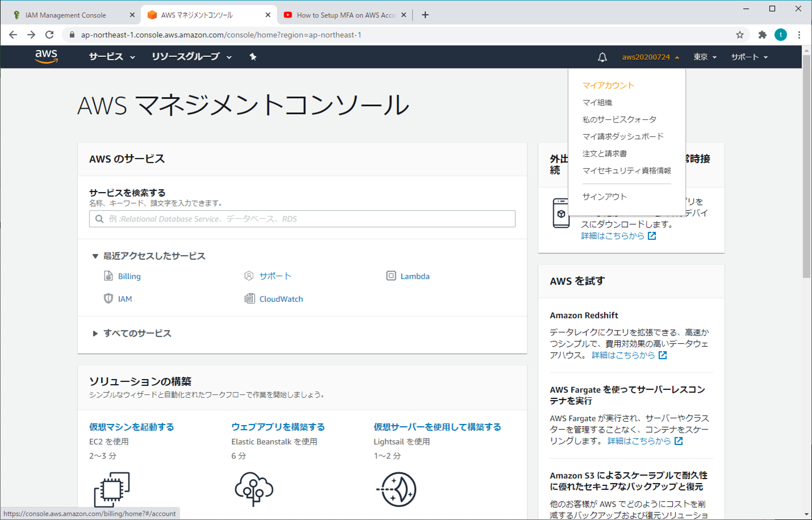Switch to How to Setup MFA tab

[x=345, y=15]
